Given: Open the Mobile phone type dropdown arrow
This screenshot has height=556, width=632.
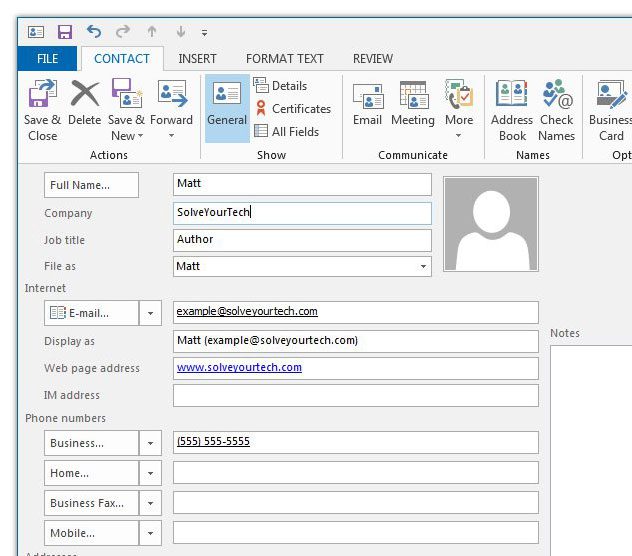Looking at the screenshot, I should coord(150,533).
